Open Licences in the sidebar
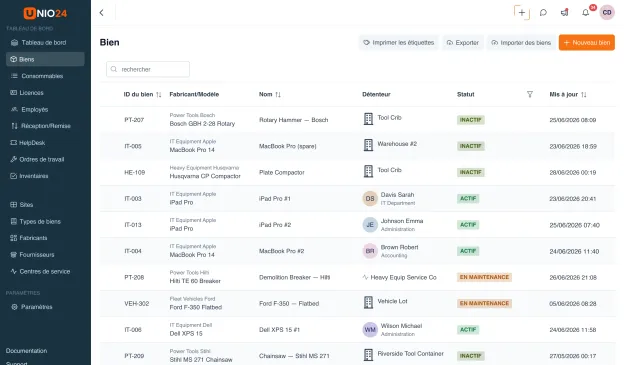 [x=45, y=93]
